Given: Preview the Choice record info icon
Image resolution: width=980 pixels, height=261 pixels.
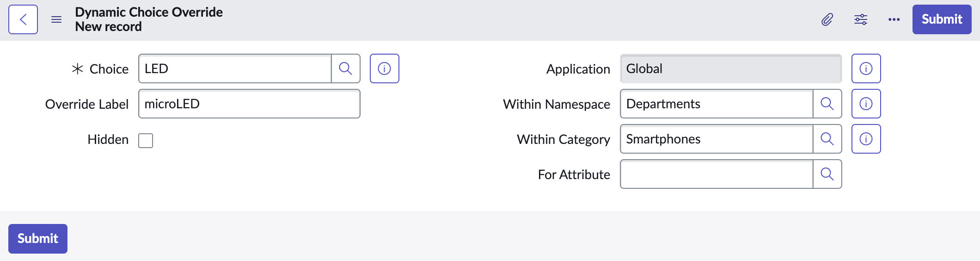Looking at the screenshot, I should coord(385,68).
